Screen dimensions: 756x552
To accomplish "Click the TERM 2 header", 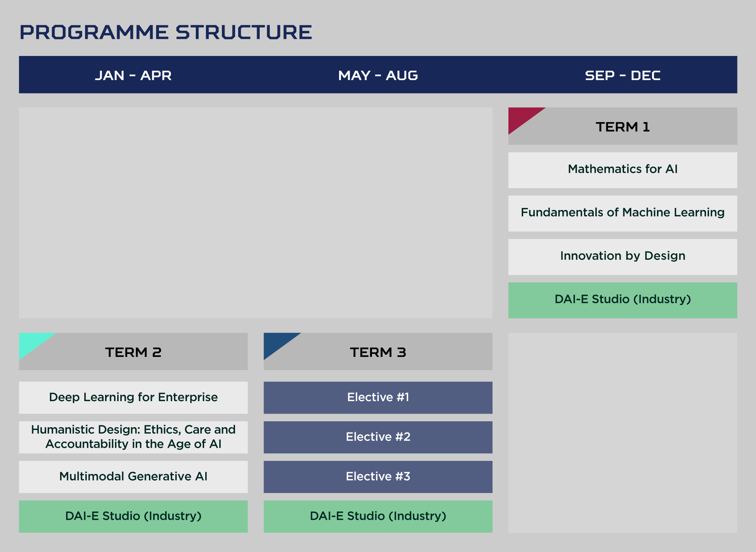I will 133,352.
